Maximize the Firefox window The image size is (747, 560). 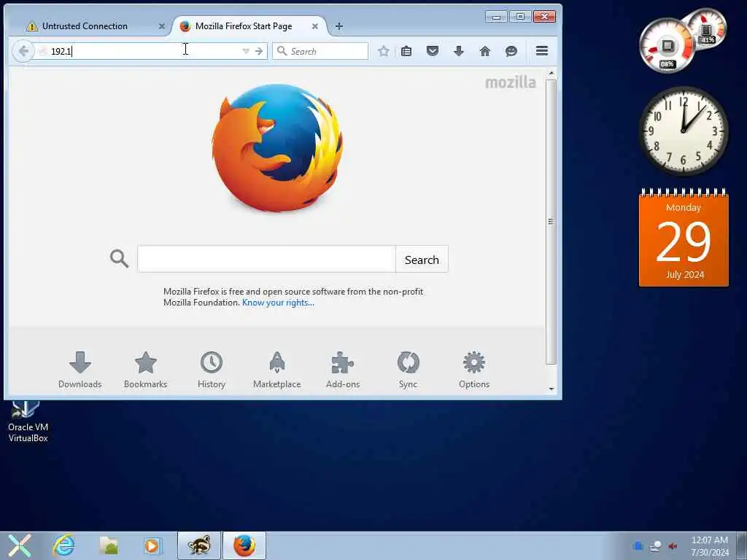coord(520,17)
